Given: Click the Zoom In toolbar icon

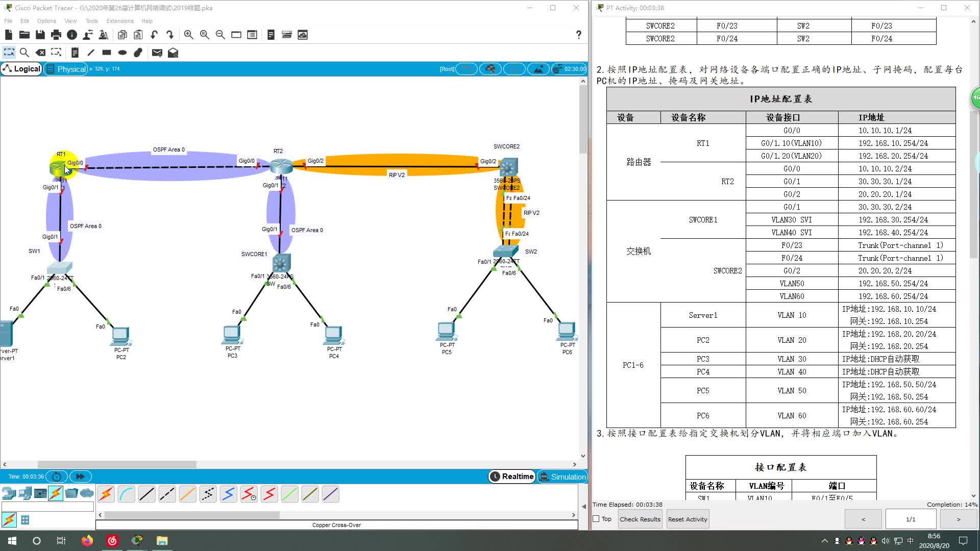Looking at the screenshot, I should pyautogui.click(x=188, y=35).
